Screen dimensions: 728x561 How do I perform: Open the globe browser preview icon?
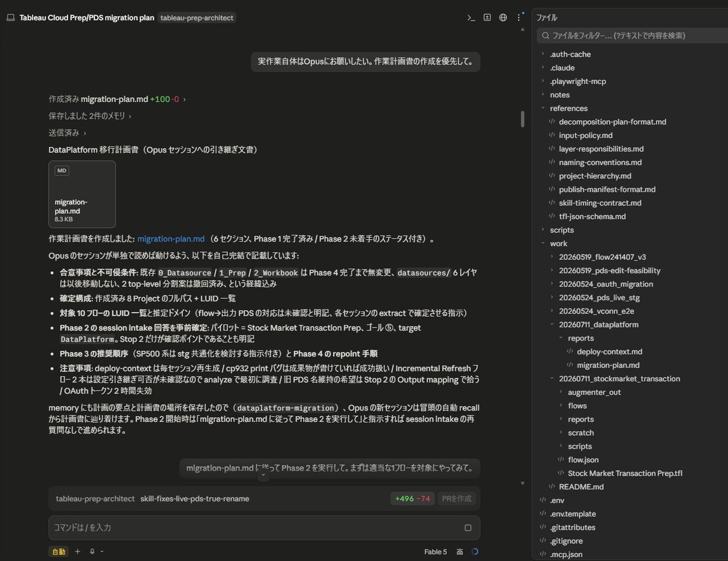click(x=503, y=18)
